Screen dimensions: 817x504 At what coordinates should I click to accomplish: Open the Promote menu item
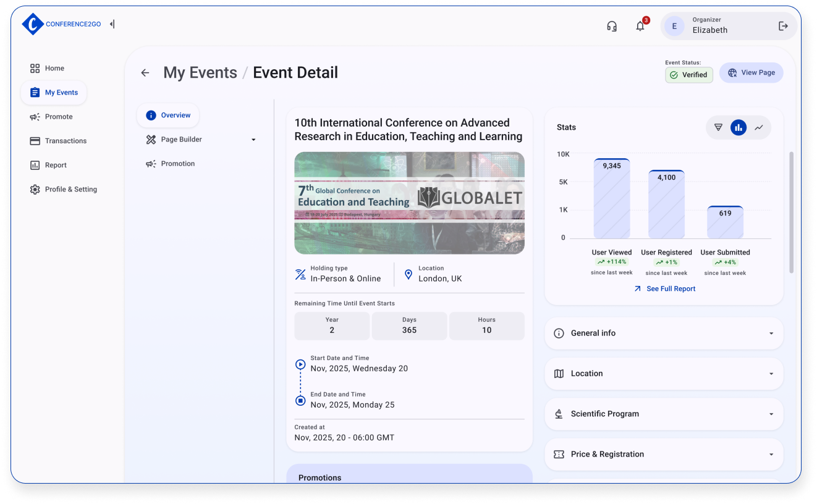tap(59, 117)
